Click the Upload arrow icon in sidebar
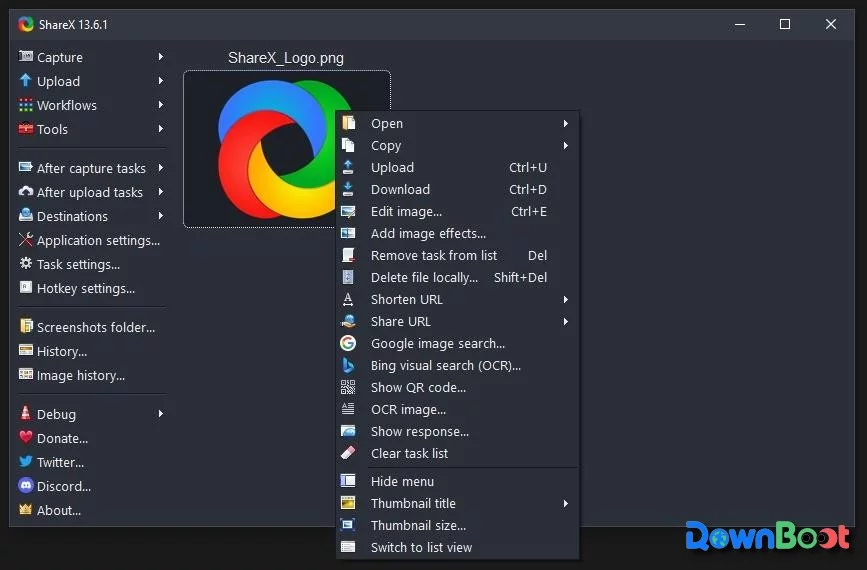867x570 pixels. click(x=25, y=81)
